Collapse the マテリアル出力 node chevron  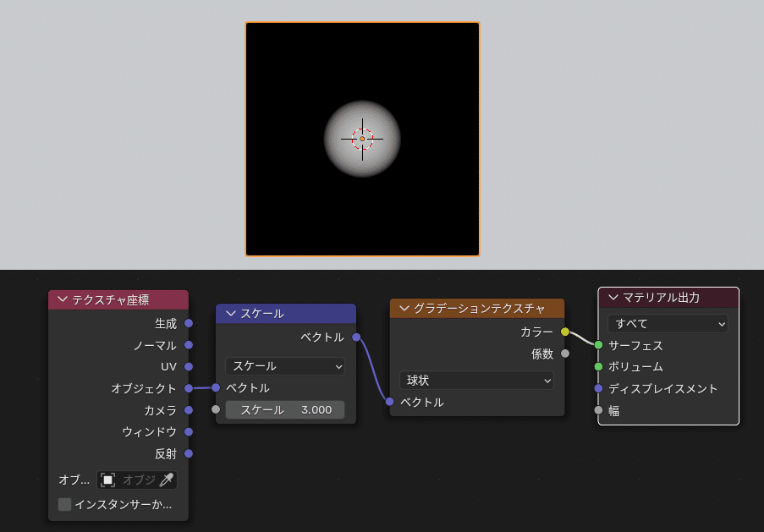point(613,297)
